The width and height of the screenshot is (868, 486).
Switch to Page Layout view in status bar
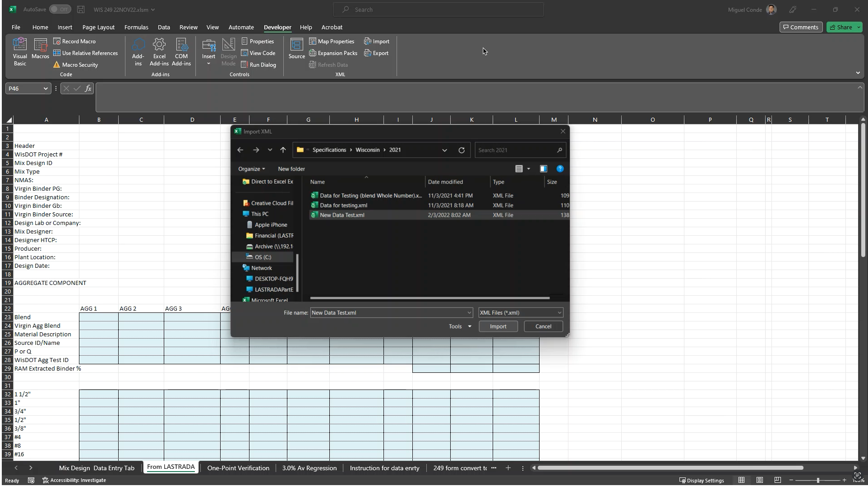click(760, 480)
